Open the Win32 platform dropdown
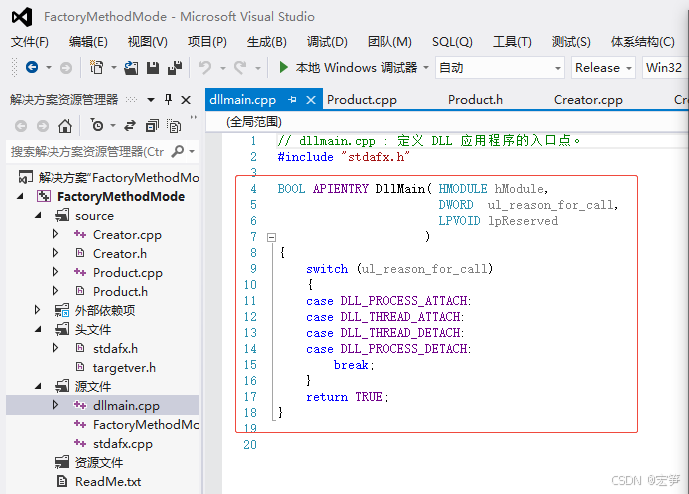Screen dimensions: 689x494 pos(665,68)
